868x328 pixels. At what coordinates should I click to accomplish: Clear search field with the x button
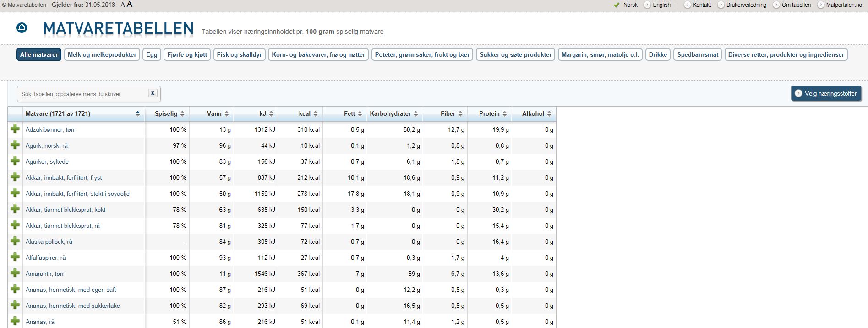(x=153, y=93)
